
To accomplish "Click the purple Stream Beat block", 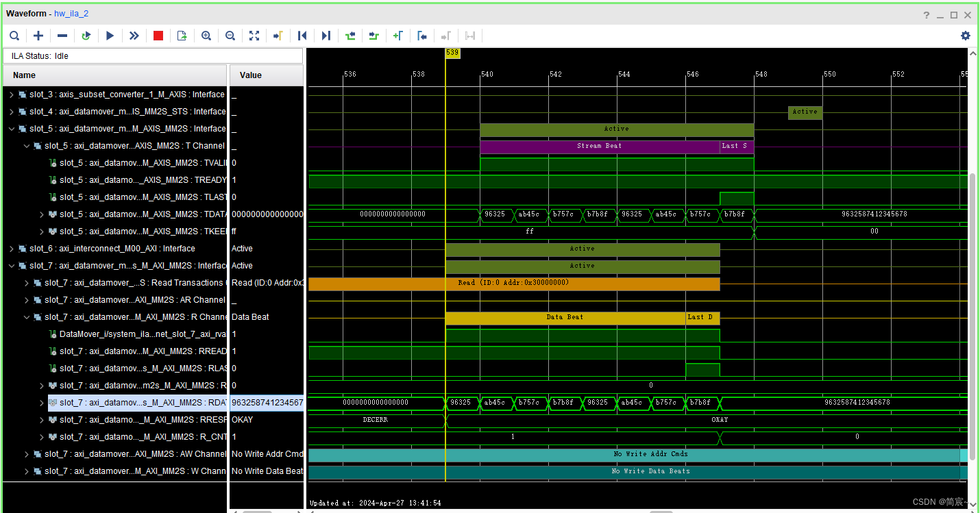I will coord(600,146).
